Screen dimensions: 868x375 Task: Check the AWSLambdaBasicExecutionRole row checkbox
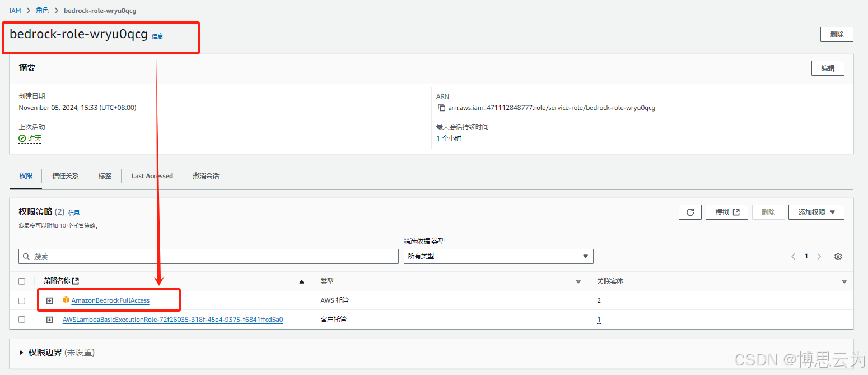click(x=22, y=320)
